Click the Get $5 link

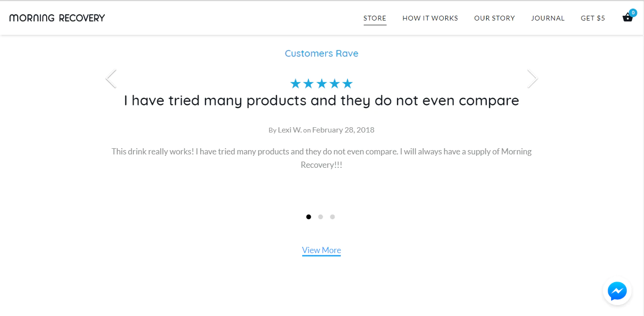tap(593, 18)
